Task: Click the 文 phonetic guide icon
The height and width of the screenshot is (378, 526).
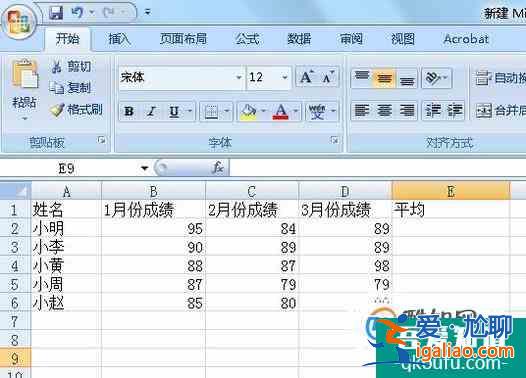Action: pos(317,111)
